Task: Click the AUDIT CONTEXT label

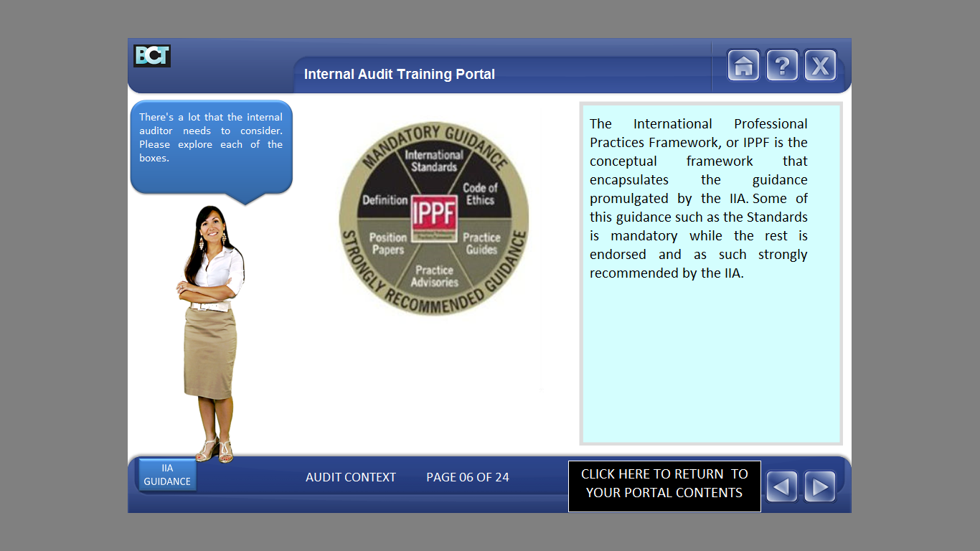Action: 351,477
